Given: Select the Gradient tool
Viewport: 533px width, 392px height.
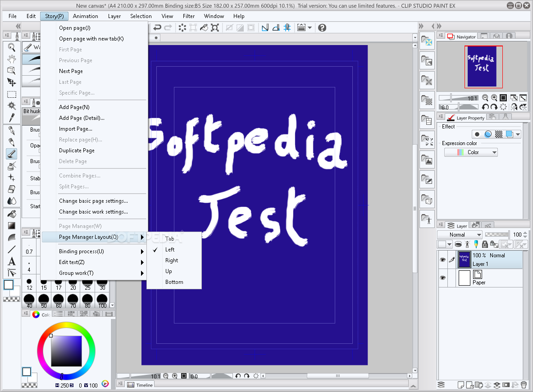Looking at the screenshot, I should point(12,226).
